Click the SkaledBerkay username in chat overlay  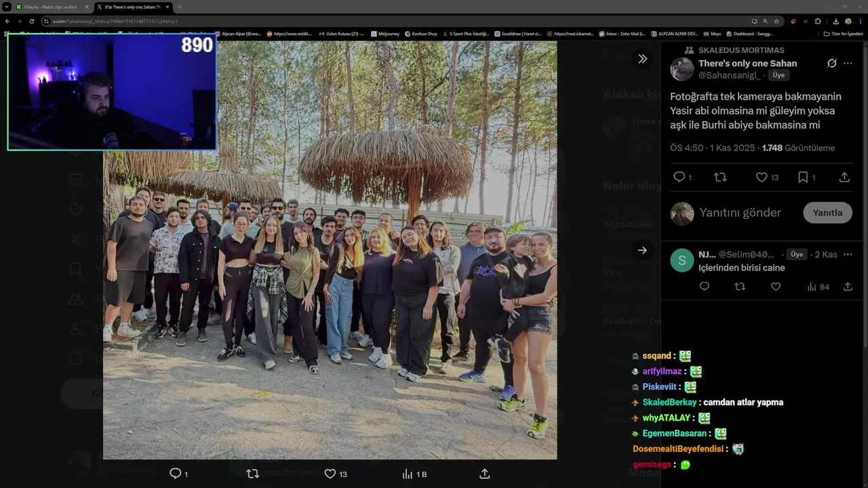tap(669, 402)
